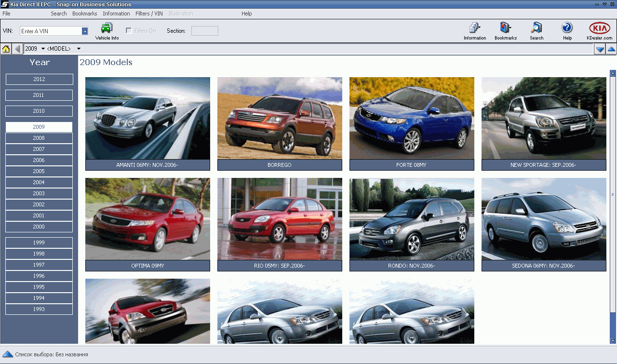617x364 pixels.
Task: Visit KDealer.com via the KIA logo
Action: 599,31
